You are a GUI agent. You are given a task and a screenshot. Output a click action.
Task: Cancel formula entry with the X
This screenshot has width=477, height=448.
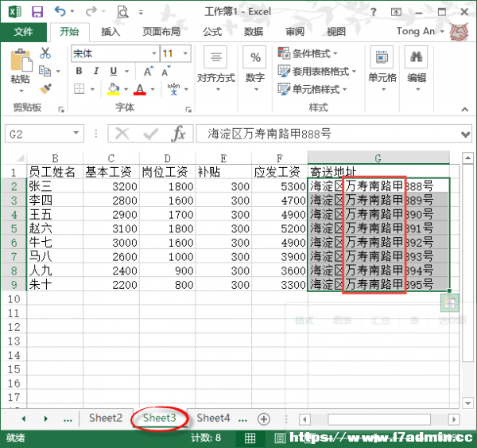click(x=122, y=134)
